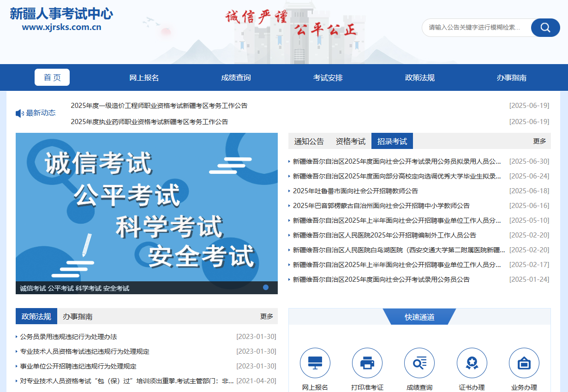
Task: Open 政策法规 in the navigation bar
Action: pos(420,77)
